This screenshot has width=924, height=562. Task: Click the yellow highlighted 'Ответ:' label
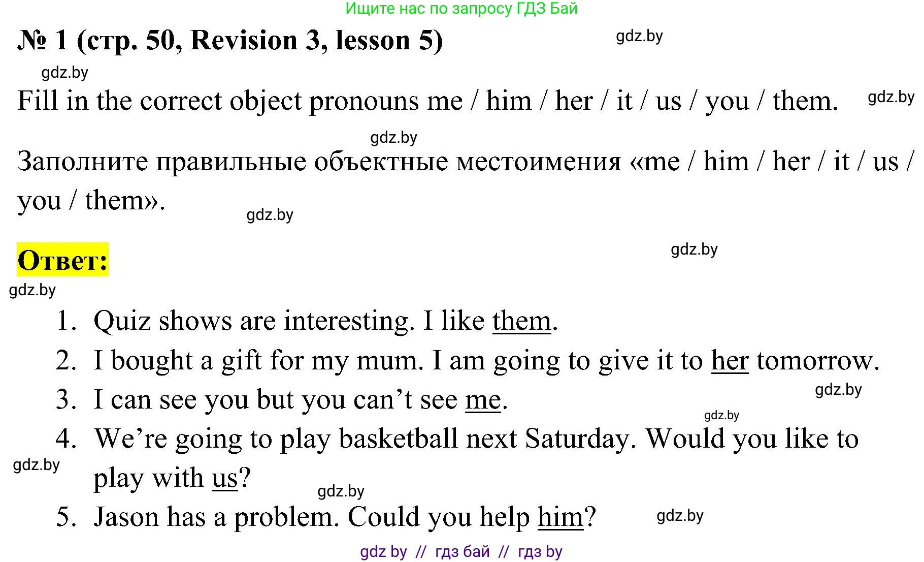(62, 260)
